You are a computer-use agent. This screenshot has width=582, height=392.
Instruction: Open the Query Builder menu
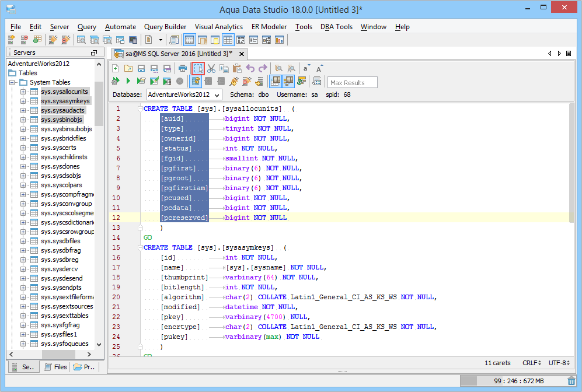coord(165,27)
